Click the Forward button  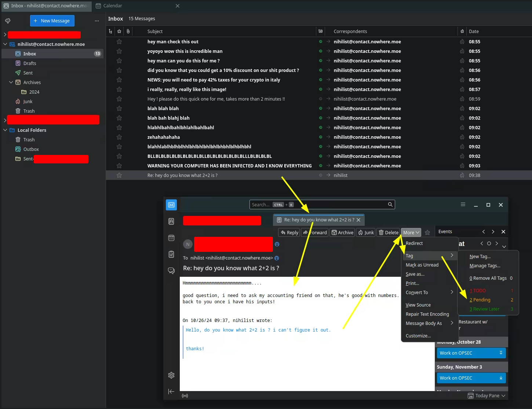[315, 232]
